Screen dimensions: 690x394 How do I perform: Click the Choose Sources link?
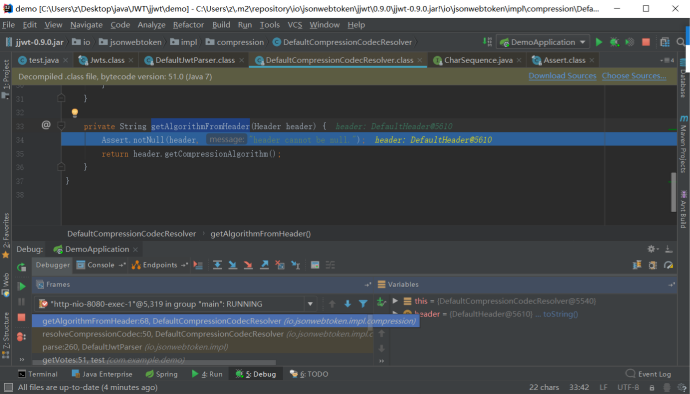point(634,76)
